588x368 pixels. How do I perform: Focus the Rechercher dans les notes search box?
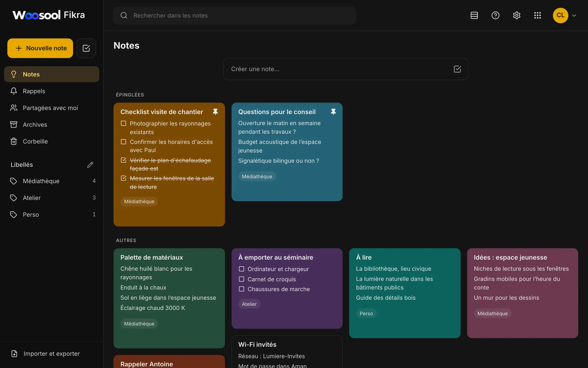[234, 16]
